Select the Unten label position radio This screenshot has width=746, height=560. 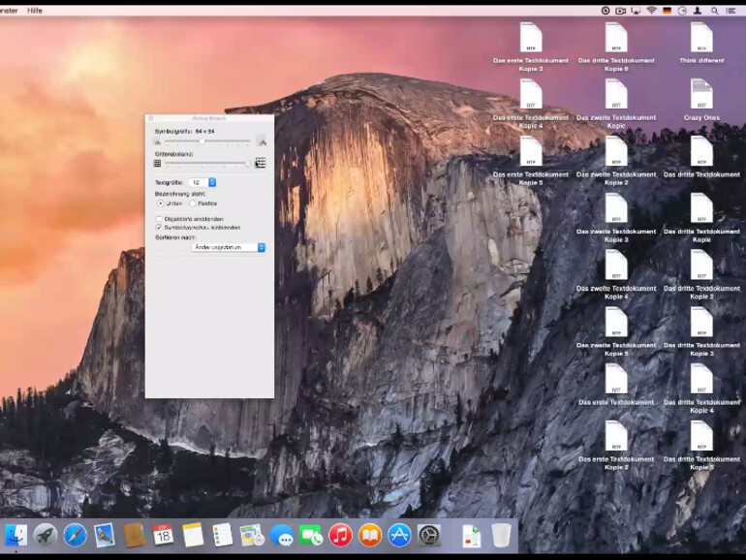160,203
